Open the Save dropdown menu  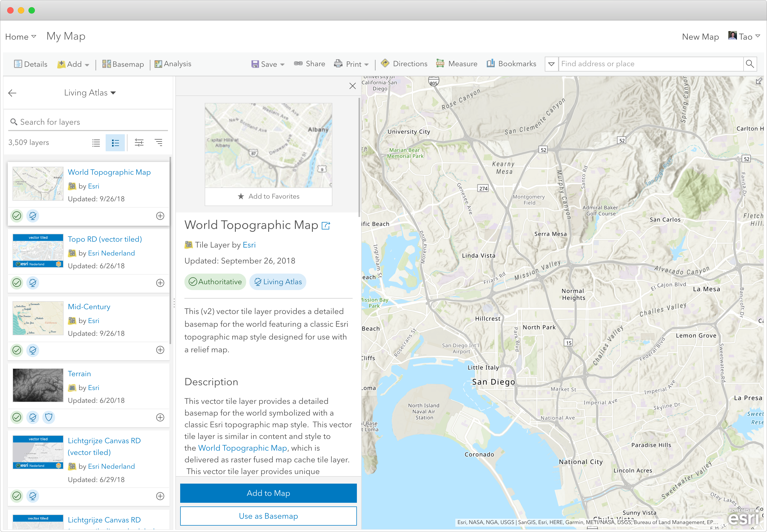pyautogui.click(x=268, y=64)
